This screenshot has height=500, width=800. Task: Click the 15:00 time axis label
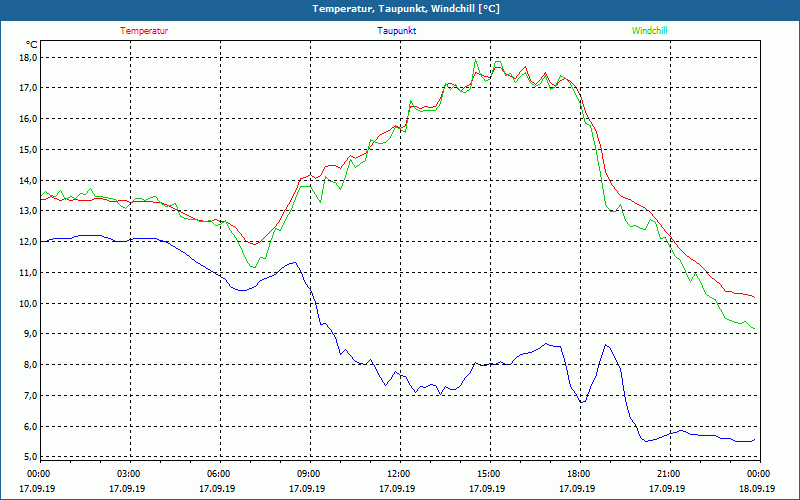(x=490, y=473)
